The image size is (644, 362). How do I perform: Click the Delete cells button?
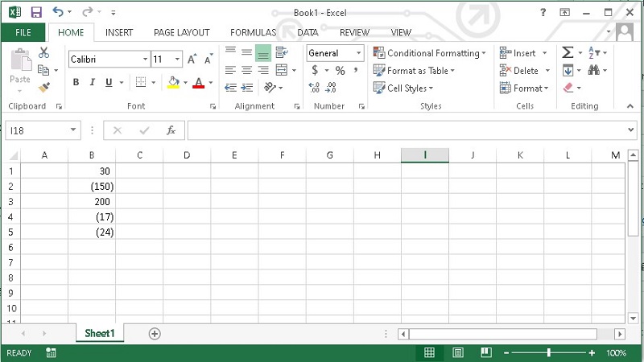coord(519,71)
